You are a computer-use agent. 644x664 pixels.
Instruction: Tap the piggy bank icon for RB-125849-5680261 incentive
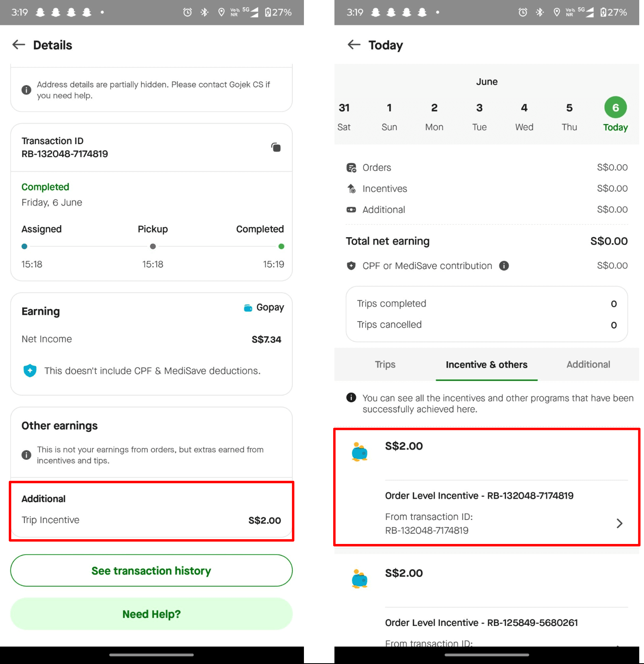[x=359, y=579]
